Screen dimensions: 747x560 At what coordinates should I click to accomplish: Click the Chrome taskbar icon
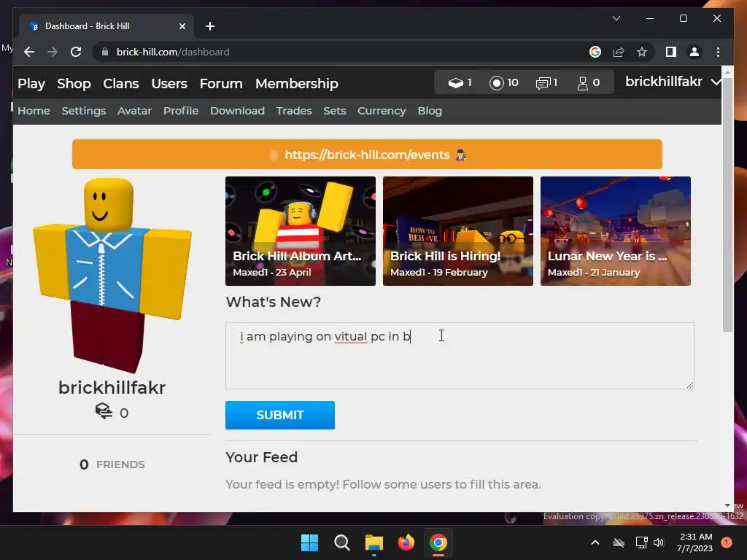point(438,542)
